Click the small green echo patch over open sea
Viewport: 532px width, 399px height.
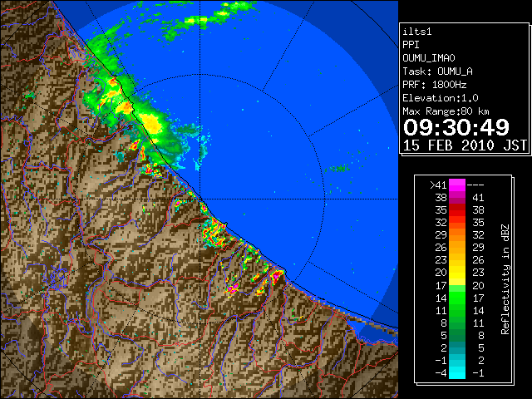tap(338, 168)
